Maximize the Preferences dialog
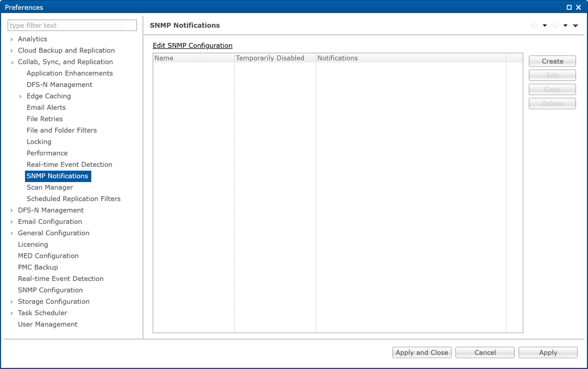The image size is (588, 369). (x=569, y=8)
